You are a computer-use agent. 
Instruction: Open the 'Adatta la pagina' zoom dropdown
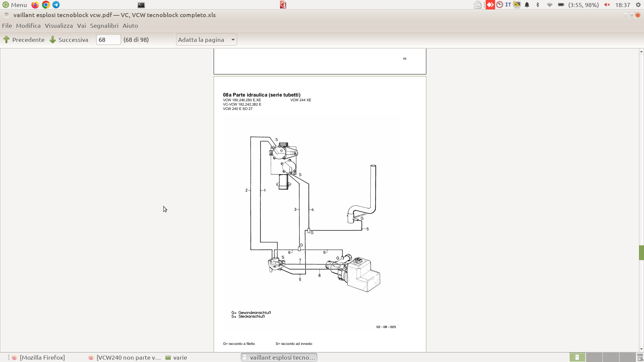tap(206, 40)
